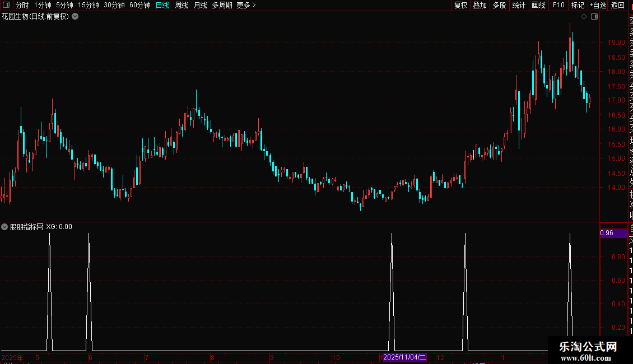
Task: Expand the 股朋指标网 indicator dropdown
Action: 4,227
